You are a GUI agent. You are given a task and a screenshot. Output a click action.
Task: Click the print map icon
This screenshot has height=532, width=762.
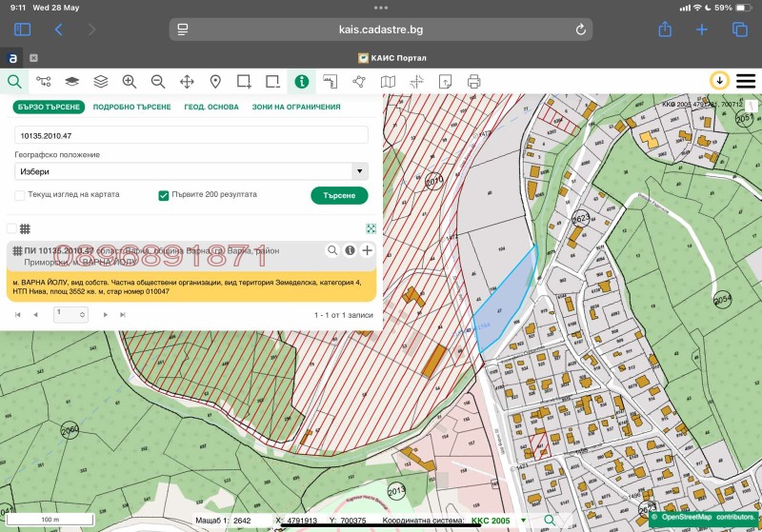pos(473,82)
